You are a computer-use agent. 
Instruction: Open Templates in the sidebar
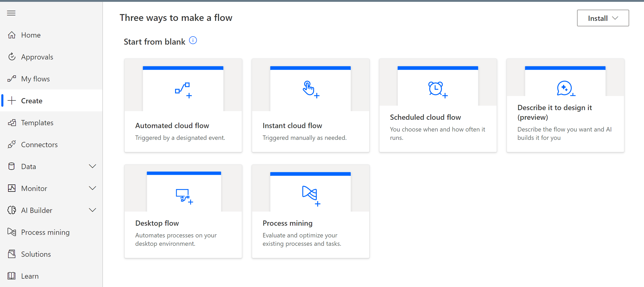coord(52,123)
